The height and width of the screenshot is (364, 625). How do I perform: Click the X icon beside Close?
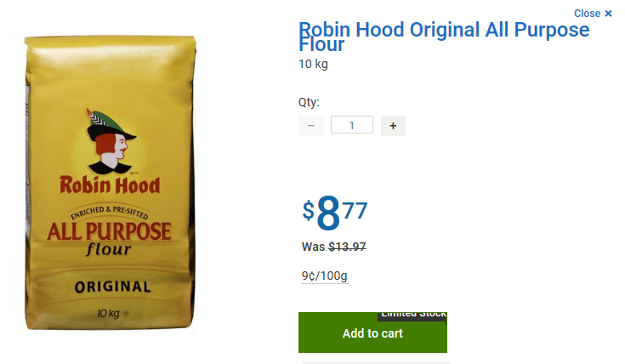click(608, 14)
